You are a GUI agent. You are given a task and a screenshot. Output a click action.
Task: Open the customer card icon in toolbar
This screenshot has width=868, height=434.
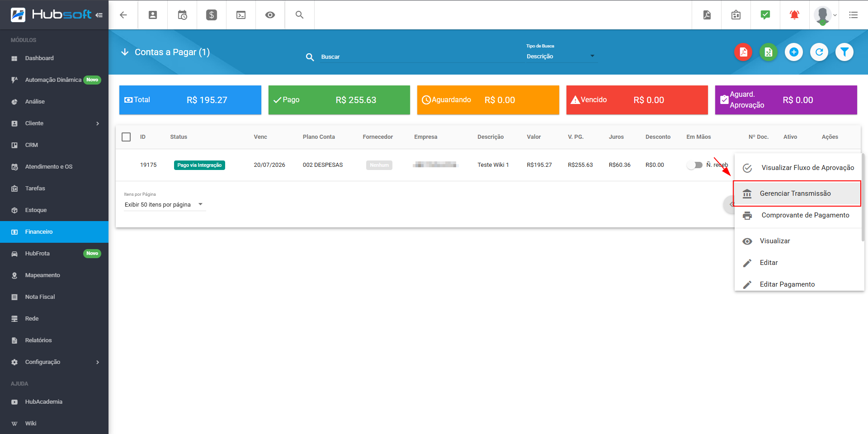pyautogui.click(x=153, y=15)
